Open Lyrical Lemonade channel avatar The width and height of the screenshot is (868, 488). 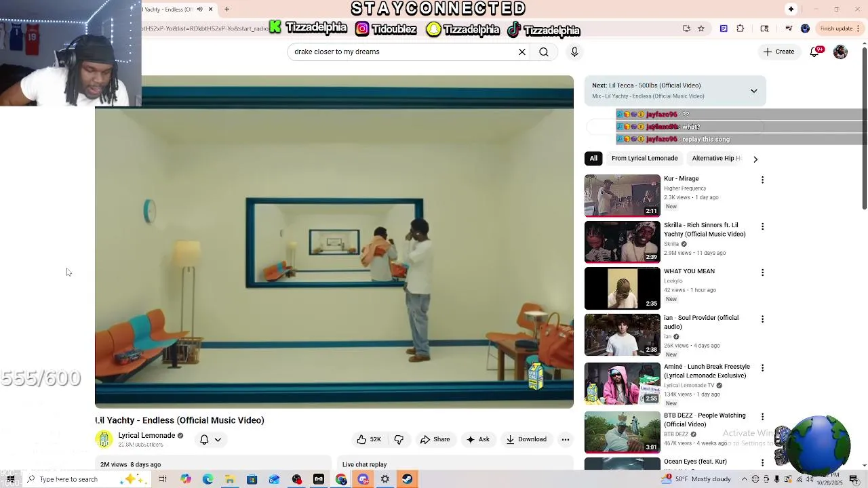(104, 439)
